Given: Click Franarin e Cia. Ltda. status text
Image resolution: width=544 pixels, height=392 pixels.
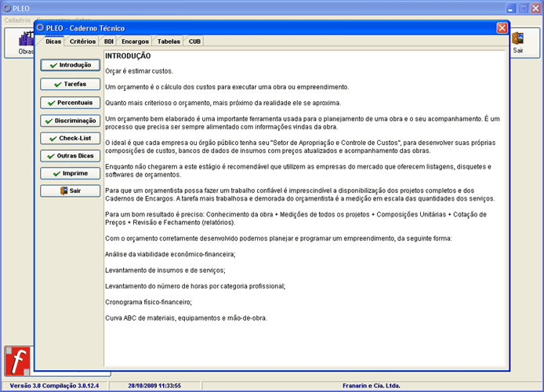Looking at the screenshot, I should point(372,386).
